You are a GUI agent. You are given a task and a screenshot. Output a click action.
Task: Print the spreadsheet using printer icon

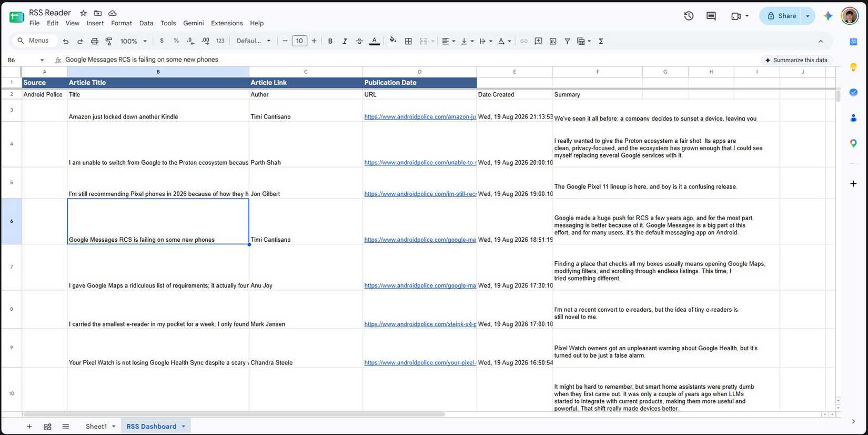[95, 41]
